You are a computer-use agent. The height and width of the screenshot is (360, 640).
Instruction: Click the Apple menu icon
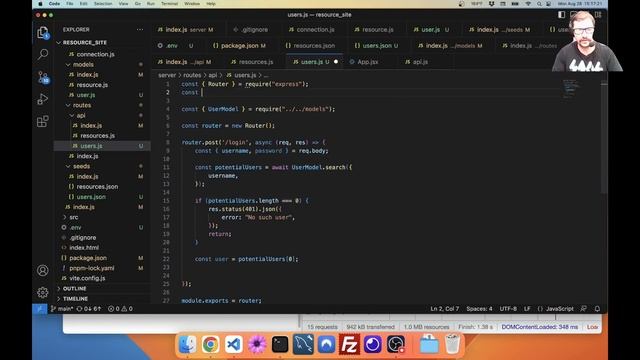point(40,4)
